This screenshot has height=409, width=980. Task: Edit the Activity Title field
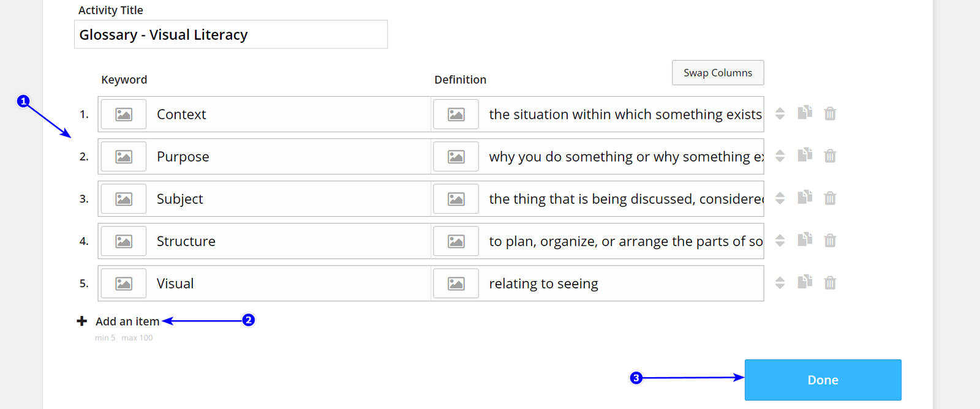click(230, 34)
